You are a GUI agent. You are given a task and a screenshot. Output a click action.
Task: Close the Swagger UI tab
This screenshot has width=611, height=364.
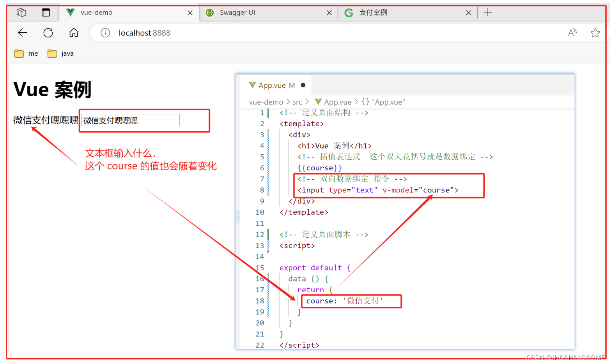pyautogui.click(x=329, y=13)
